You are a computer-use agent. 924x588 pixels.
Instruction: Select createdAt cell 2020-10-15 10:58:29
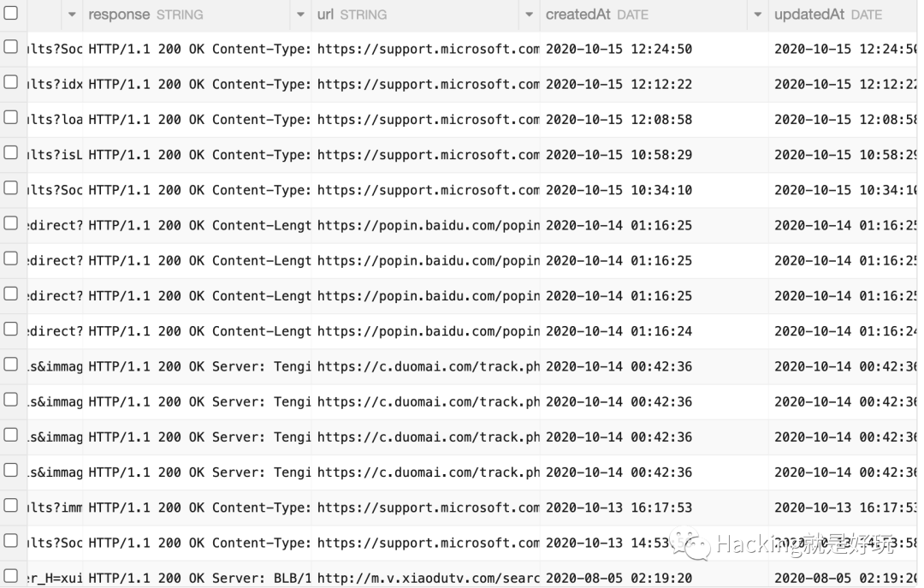click(x=619, y=155)
